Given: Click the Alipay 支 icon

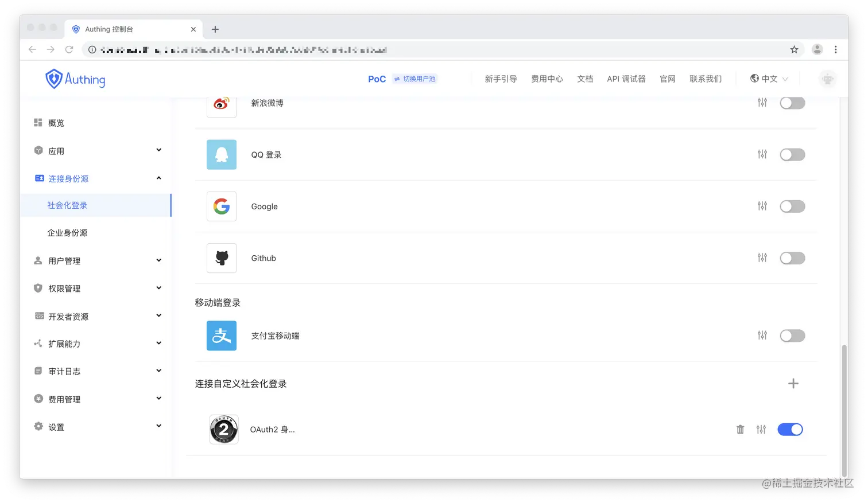Looking at the screenshot, I should tap(222, 336).
